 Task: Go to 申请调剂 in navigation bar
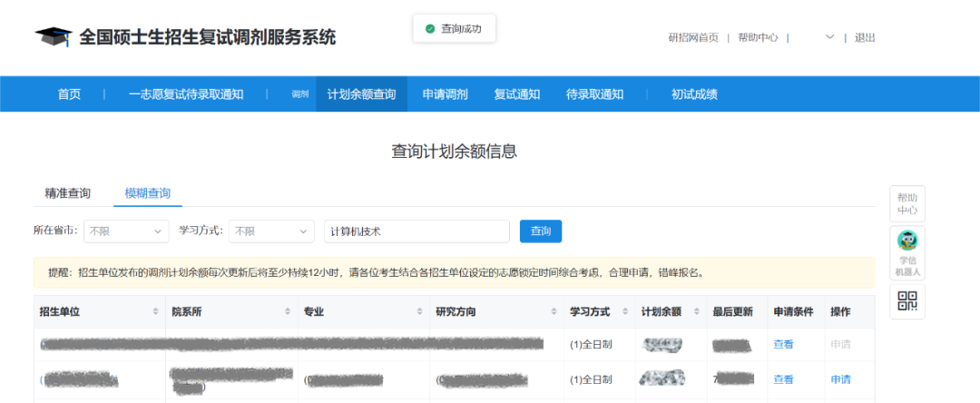445,94
